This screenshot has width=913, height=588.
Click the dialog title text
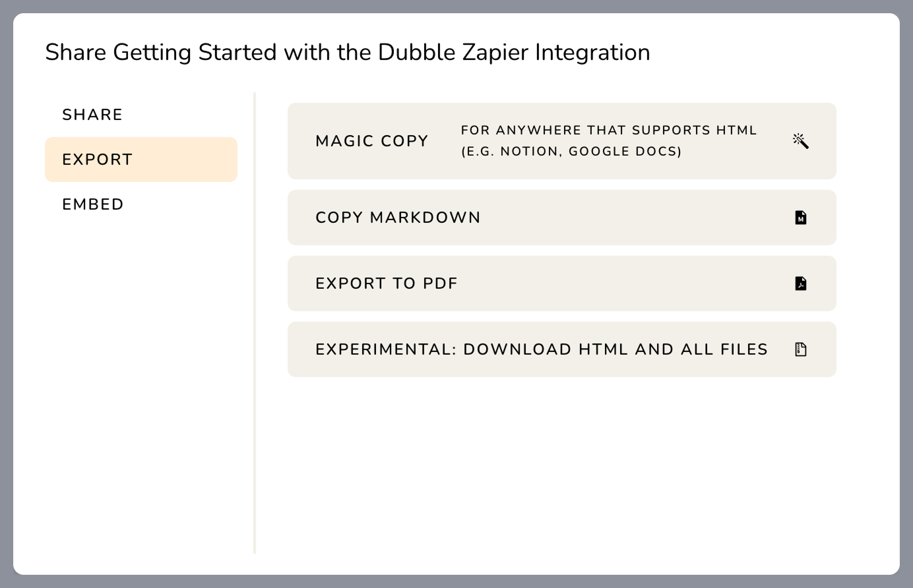click(348, 53)
